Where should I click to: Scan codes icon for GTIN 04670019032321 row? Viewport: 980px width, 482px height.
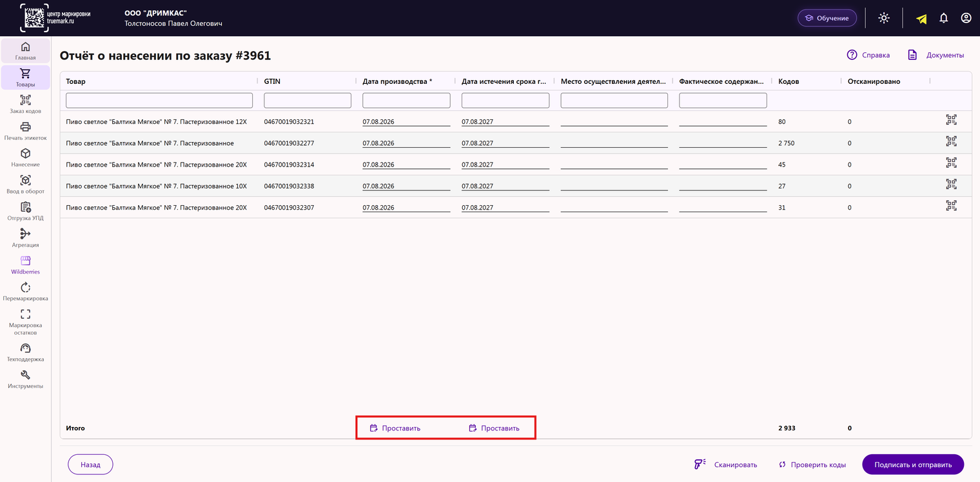tap(951, 119)
